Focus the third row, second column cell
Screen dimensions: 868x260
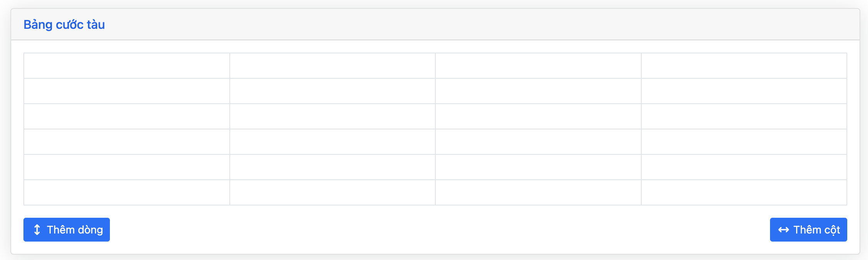pos(332,116)
